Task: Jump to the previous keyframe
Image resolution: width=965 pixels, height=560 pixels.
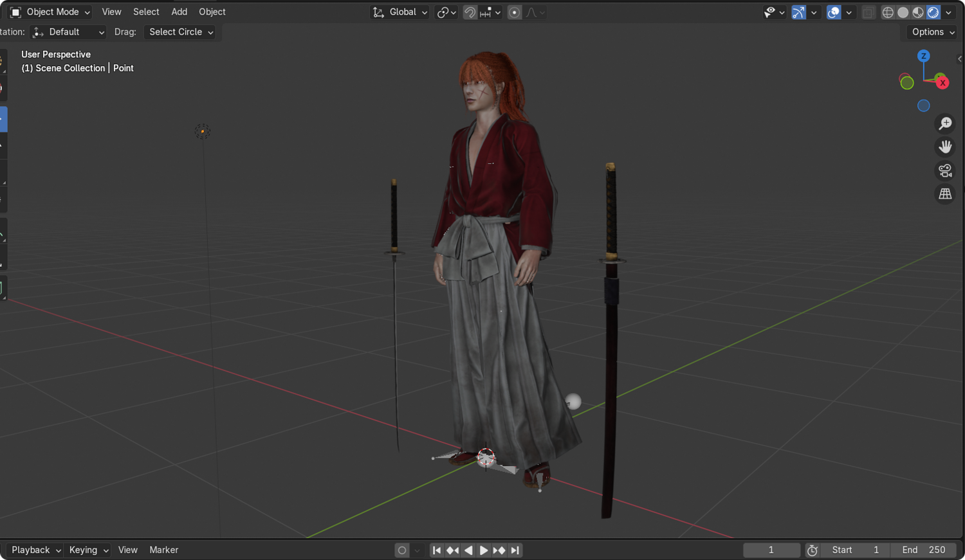Action: point(452,550)
